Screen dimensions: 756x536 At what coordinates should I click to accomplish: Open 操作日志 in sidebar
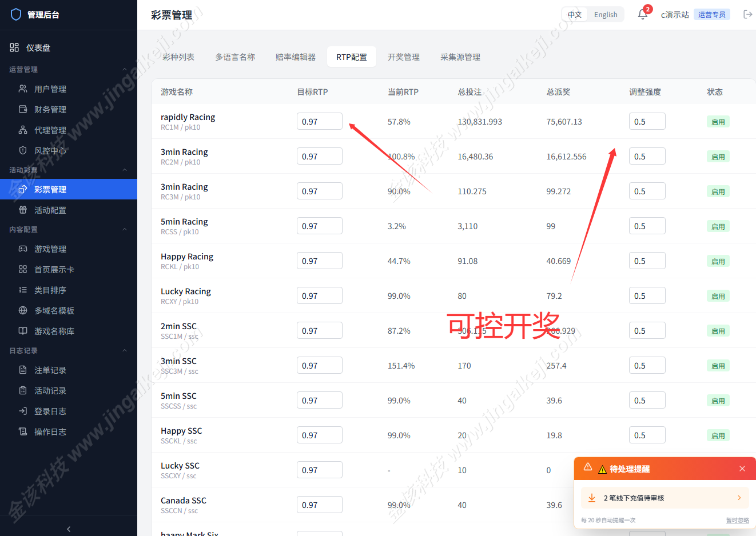click(69, 431)
